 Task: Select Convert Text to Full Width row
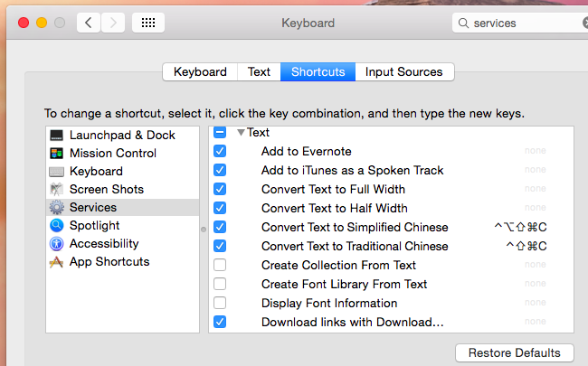tap(391, 189)
